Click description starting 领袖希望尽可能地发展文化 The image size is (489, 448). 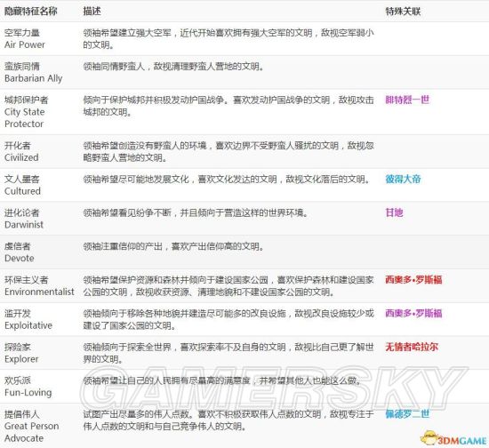tap(227, 179)
